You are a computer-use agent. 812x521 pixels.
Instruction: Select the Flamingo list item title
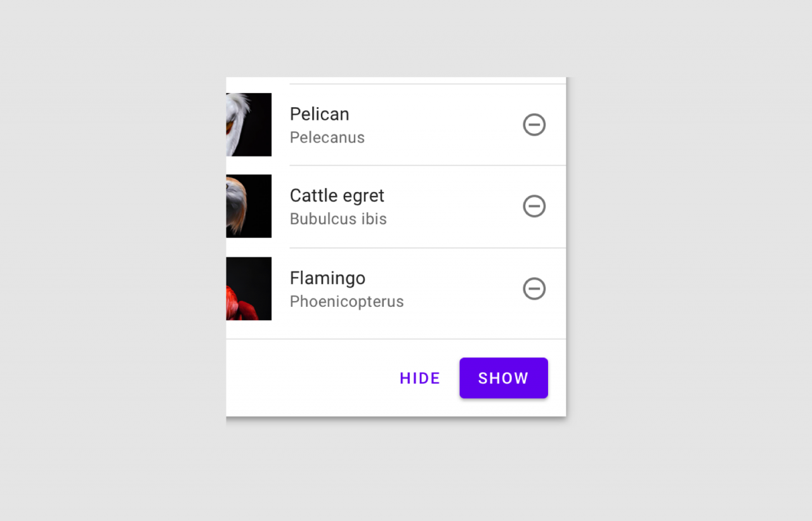327,278
